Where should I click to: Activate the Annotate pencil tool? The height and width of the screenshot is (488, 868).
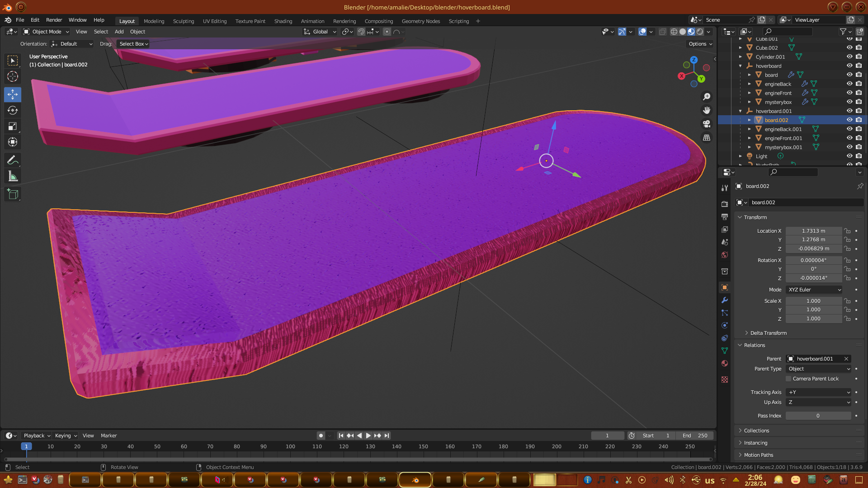pyautogui.click(x=13, y=160)
